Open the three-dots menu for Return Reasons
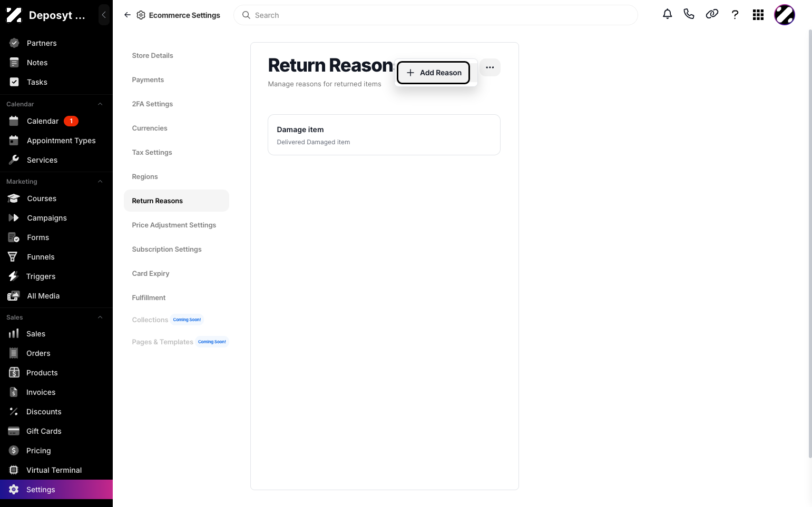 point(490,67)
